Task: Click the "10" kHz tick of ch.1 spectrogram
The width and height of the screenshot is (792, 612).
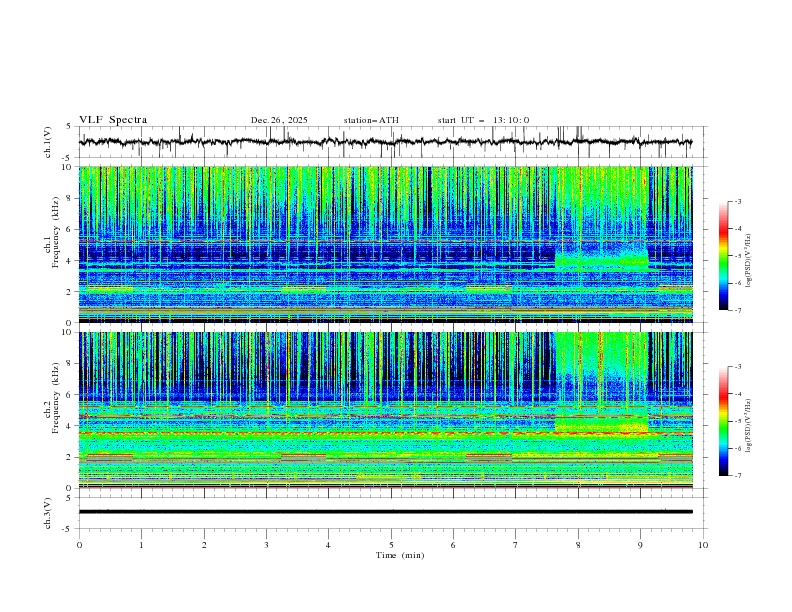Action: coord(68,167)
